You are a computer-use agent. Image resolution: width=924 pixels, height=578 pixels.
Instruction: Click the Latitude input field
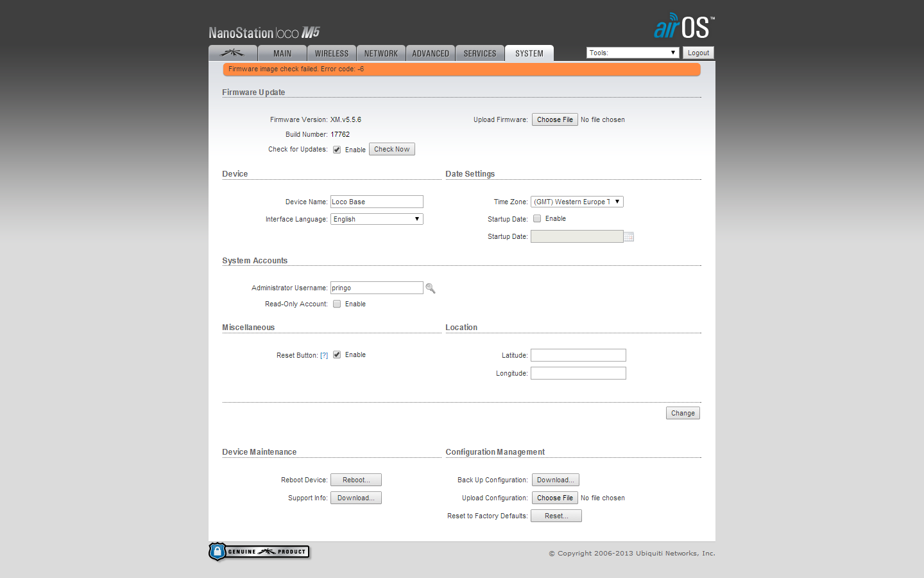point(578,355)
